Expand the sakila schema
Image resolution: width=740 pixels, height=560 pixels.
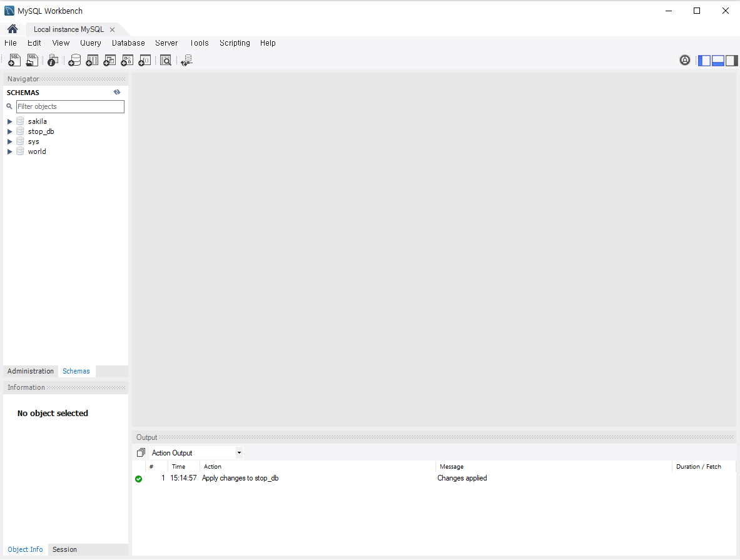coord(10,122)
